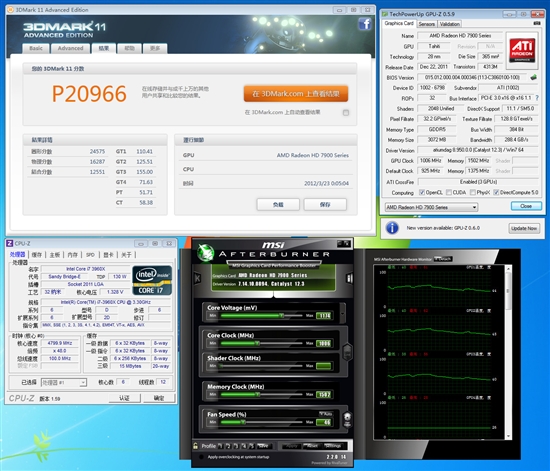Click the Core Clock slider in Afterburner
The width and height of the screenshot is (550, 471).
(x=261, y=343)
